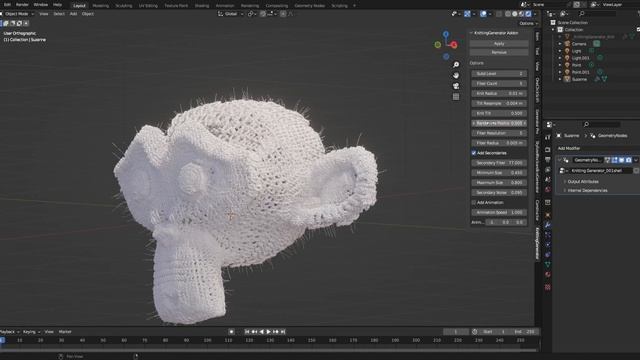The image size is (640, 360).
Task: Toggle viewport overlays icon
Action: 483,14
